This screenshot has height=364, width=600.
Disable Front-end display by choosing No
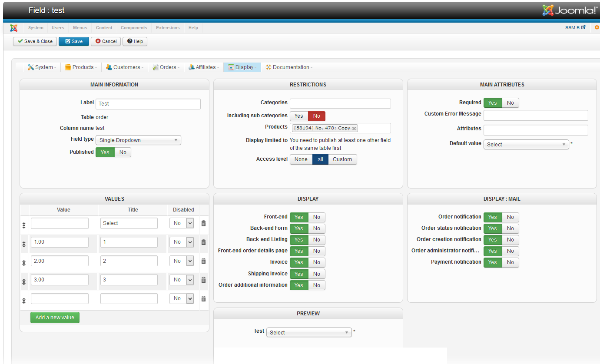(317, 217)
